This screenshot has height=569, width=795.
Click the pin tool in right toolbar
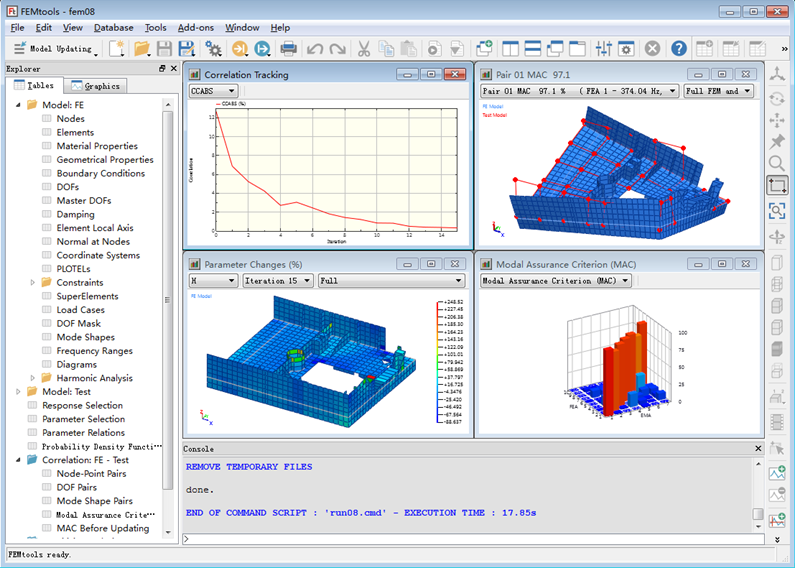pos(777,141)
